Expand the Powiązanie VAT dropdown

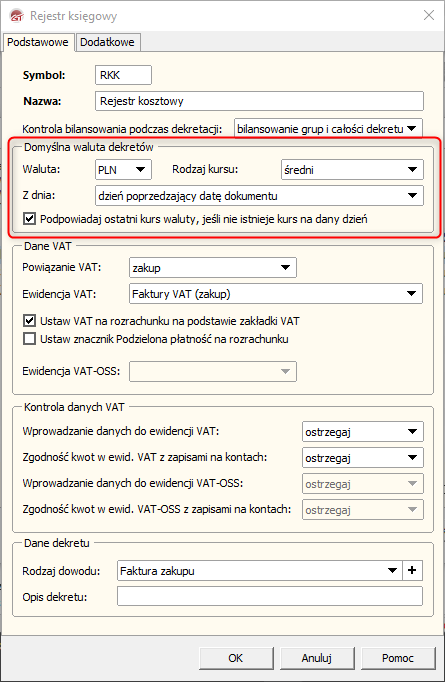point(213,267)
